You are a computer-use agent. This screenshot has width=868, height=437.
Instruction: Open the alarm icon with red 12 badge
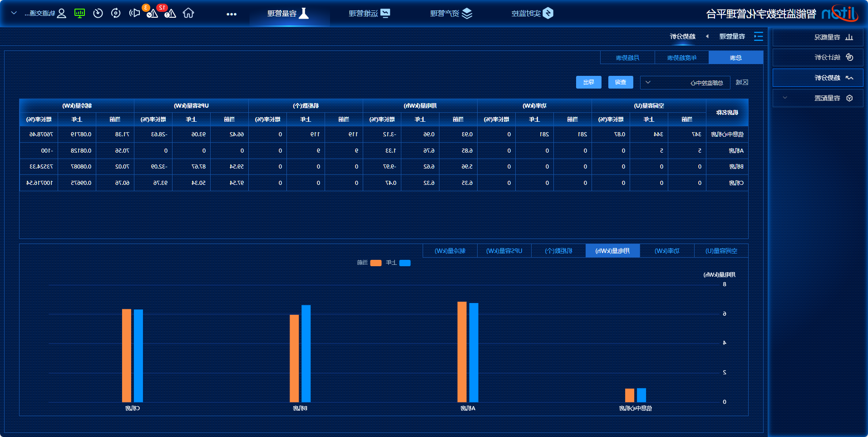point(169,13)
